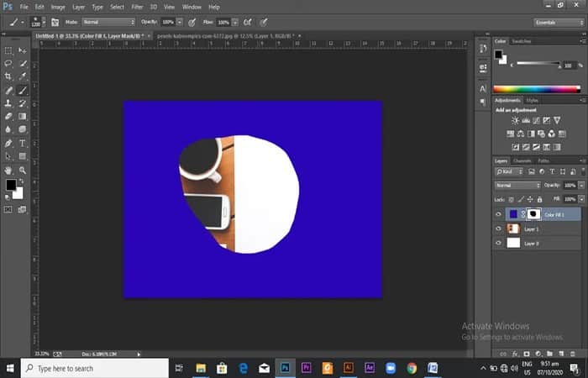Select the Horizontal Type tool
Image resolution: width=588 pixels, height=378 pixels.
(23, 143)
